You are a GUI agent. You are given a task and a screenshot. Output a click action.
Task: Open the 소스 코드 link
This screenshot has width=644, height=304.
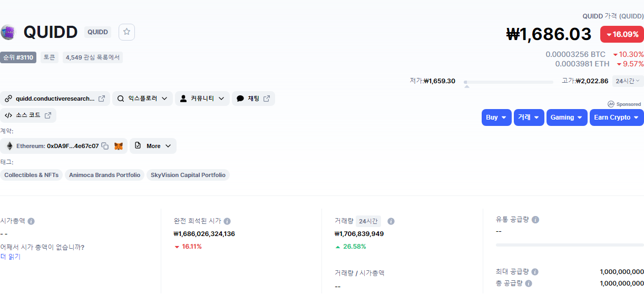click(x=28, y=115)
